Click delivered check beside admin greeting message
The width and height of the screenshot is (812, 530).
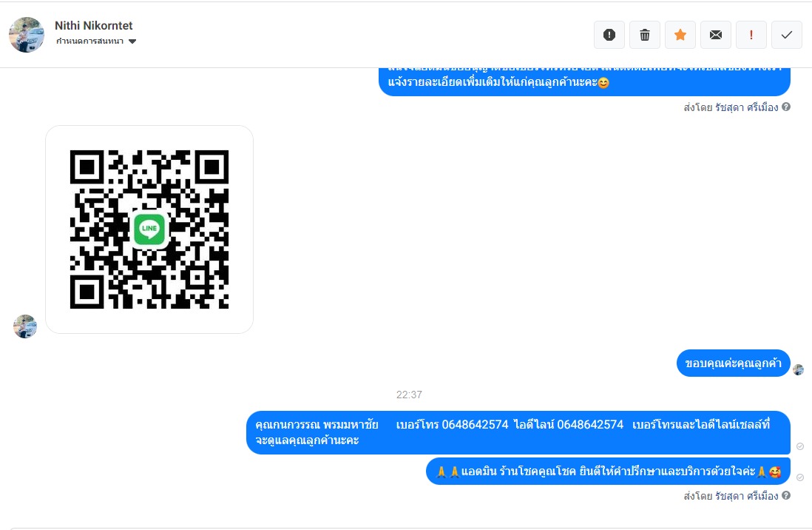800,477
